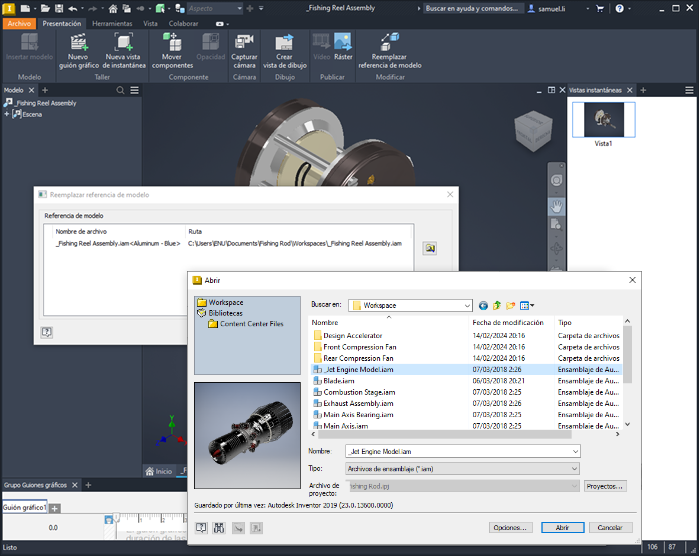Switch to the Herramientas ribbon tab
Screen dimensions: 700x556
coord(112,24)
